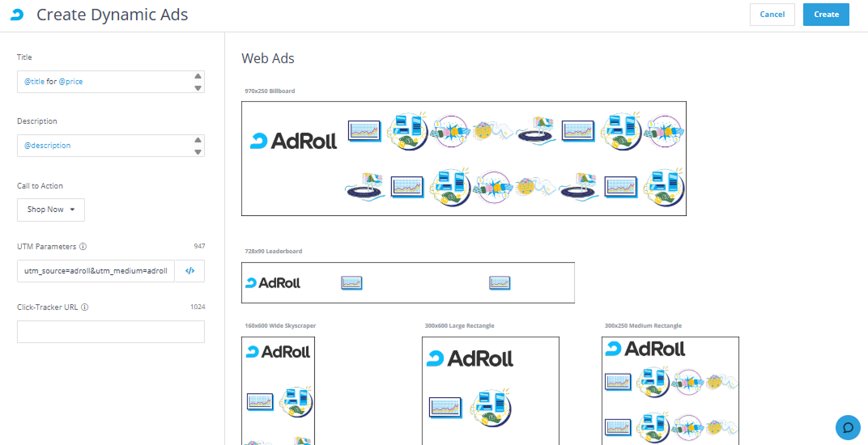Focus the UTM Parameters text field

click(96, 271)
